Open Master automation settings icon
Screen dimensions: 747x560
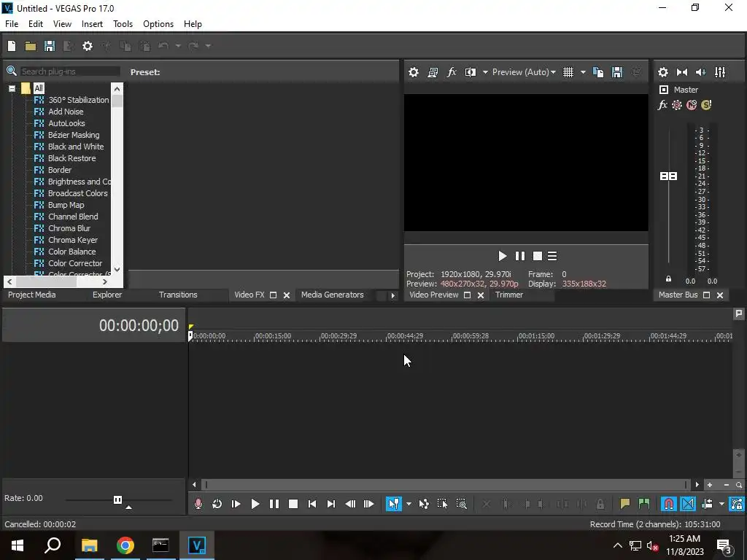[676, 105]
